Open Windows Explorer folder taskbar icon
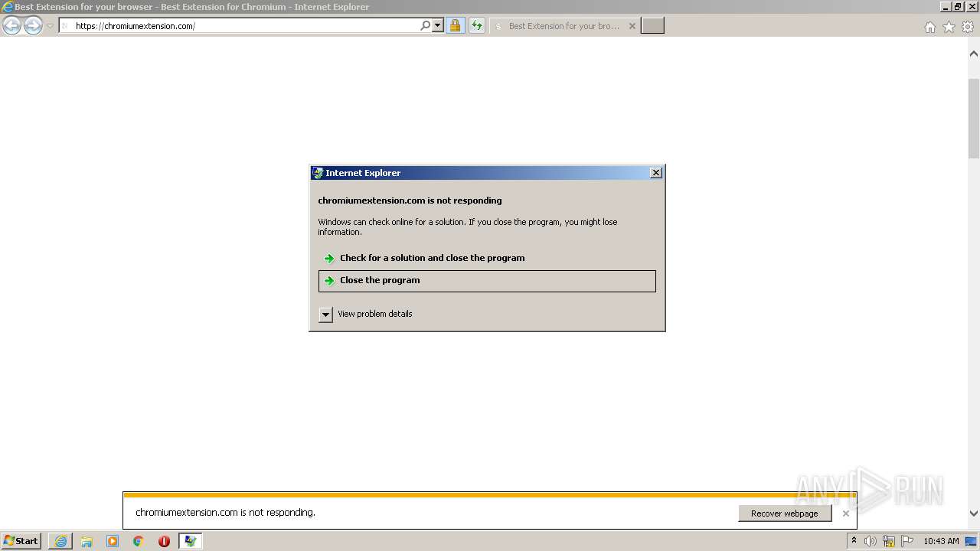The image size is (980, 551). click(x=87, y=541)
